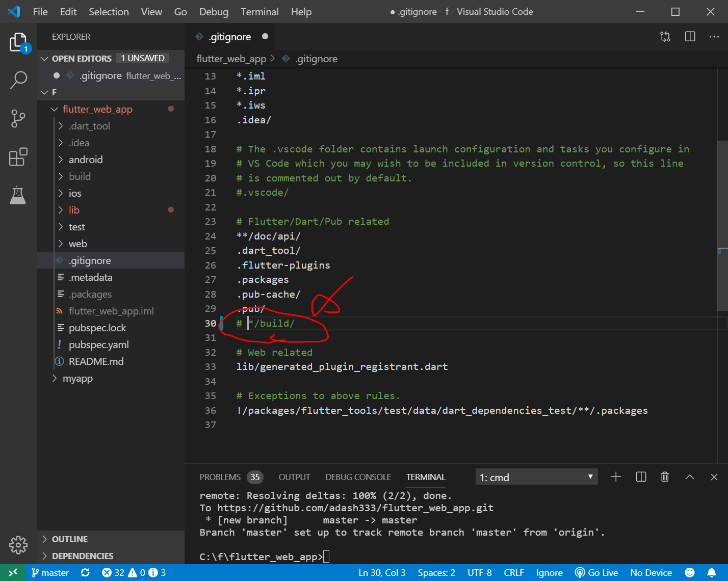Open the Manage gear settings icon
This screenshot has height=581, width=728.
coord(18,545)
